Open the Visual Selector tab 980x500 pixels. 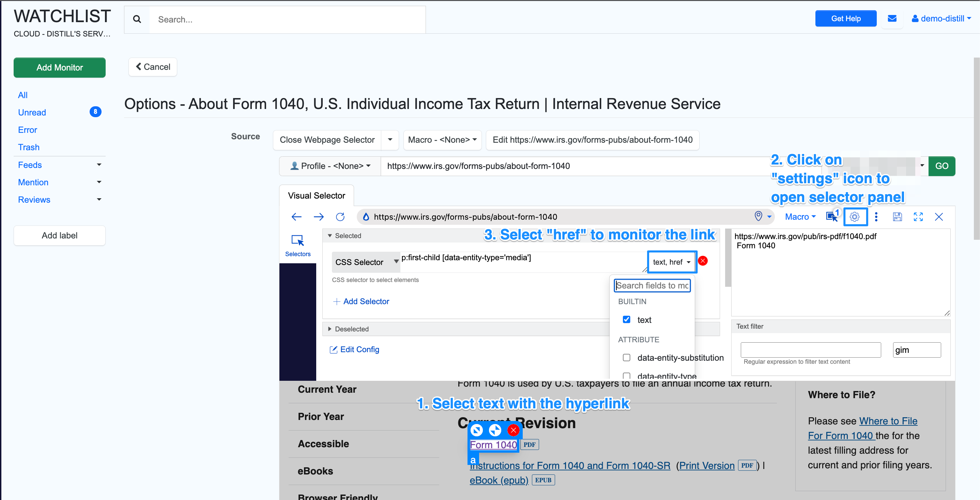[316, 196]
